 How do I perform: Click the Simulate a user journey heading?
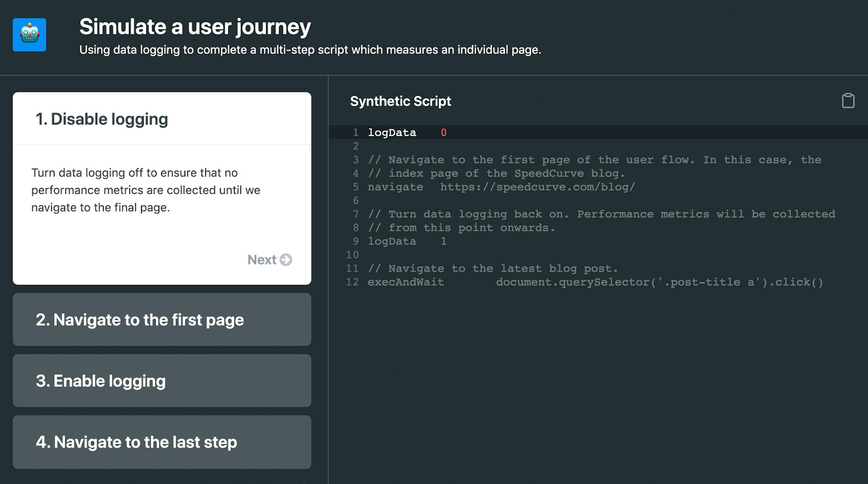pos(195,27)
